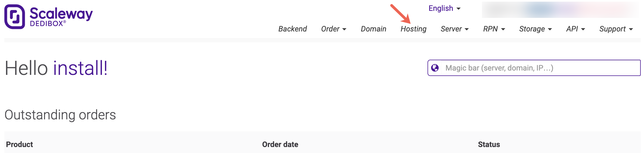Go to the Domain page

373,29
